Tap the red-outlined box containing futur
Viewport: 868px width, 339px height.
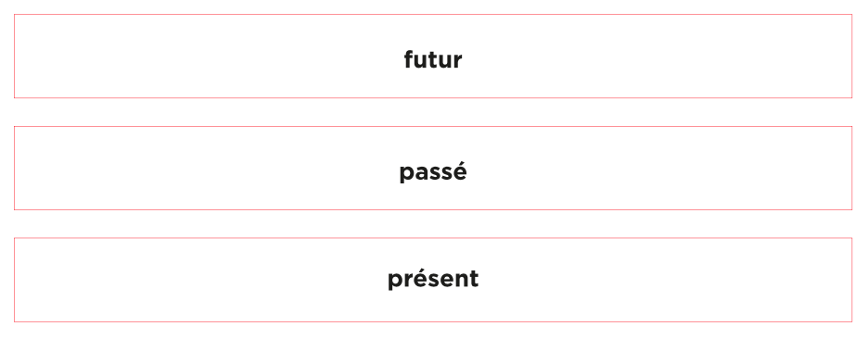pos(433,56)
